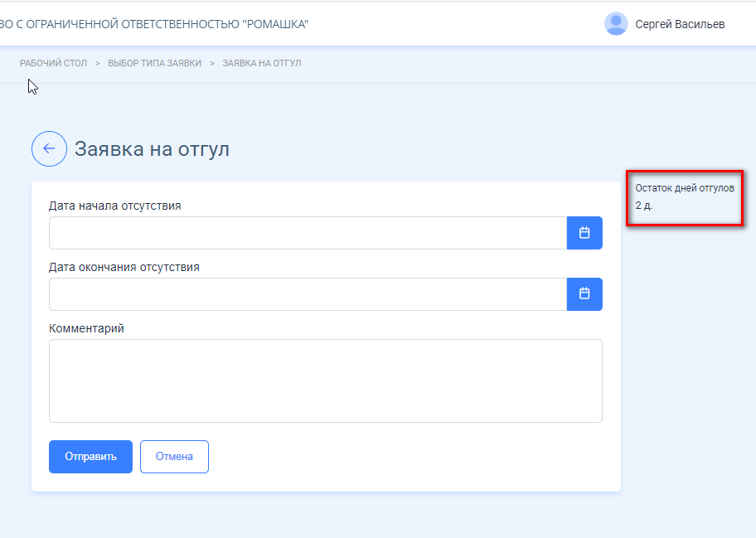Click the Комментарий field label
The height and width of the screenshot is (538, 756).
86,328
